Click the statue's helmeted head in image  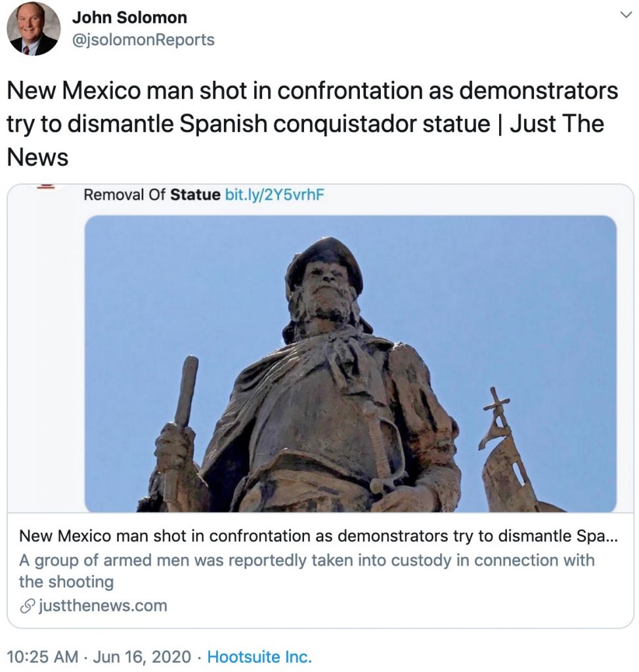tap(324, 283)
